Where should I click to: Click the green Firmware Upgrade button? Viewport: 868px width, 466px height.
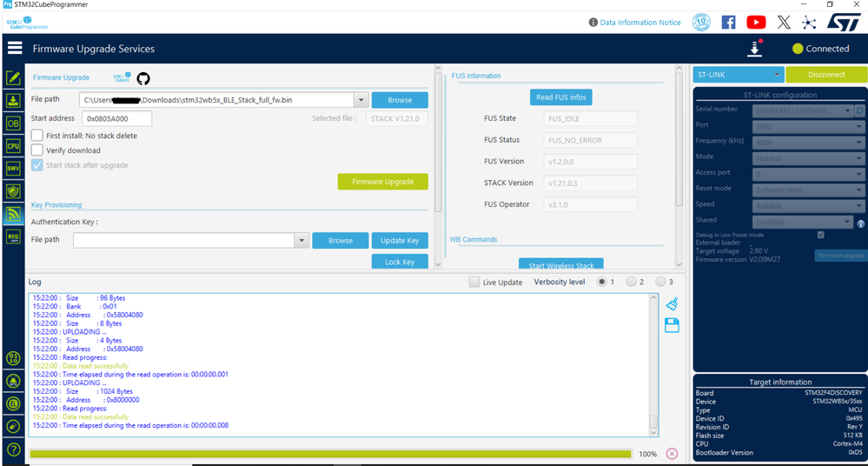point(382,181)
